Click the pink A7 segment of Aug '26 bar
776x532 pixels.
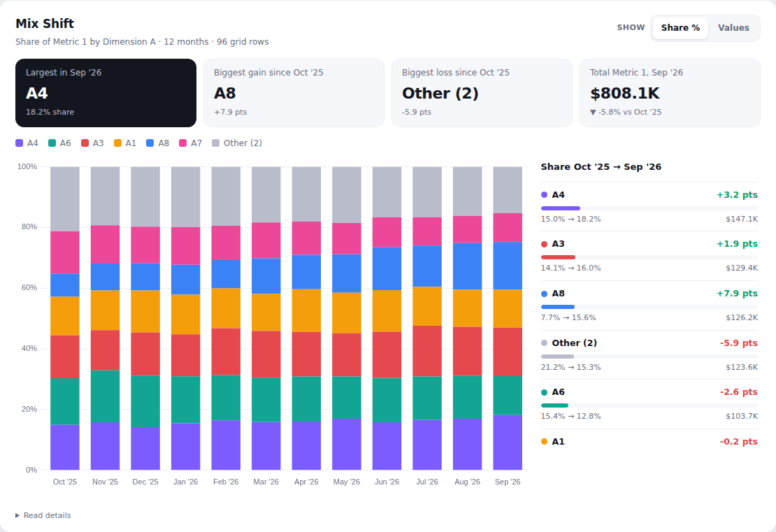coord(467,229)
